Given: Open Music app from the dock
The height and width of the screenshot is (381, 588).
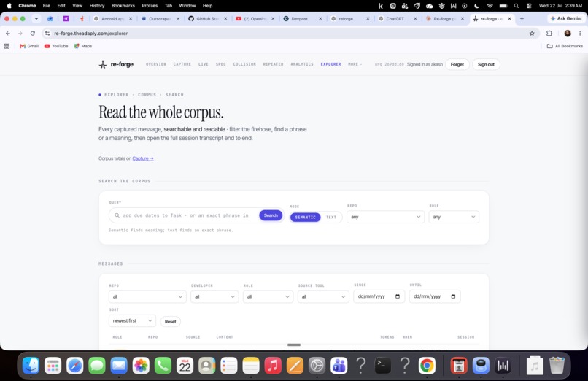Looking at the screenshot, I should coord(273,366).
